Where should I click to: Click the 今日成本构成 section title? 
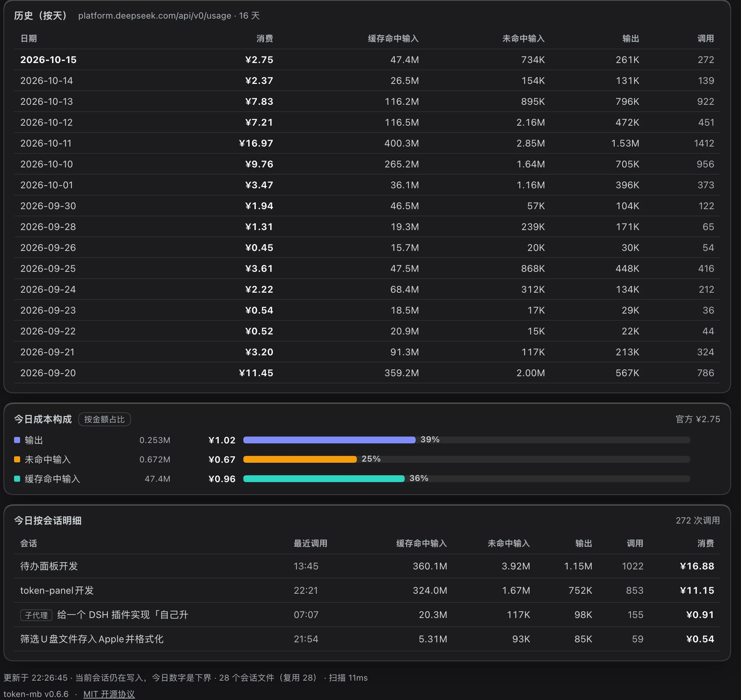(43, 419)
